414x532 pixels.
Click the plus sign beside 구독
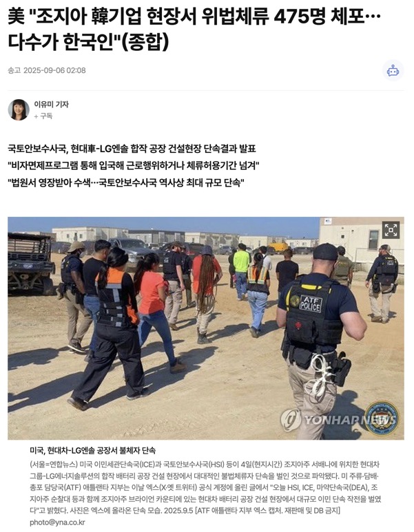tap(36, 116)
